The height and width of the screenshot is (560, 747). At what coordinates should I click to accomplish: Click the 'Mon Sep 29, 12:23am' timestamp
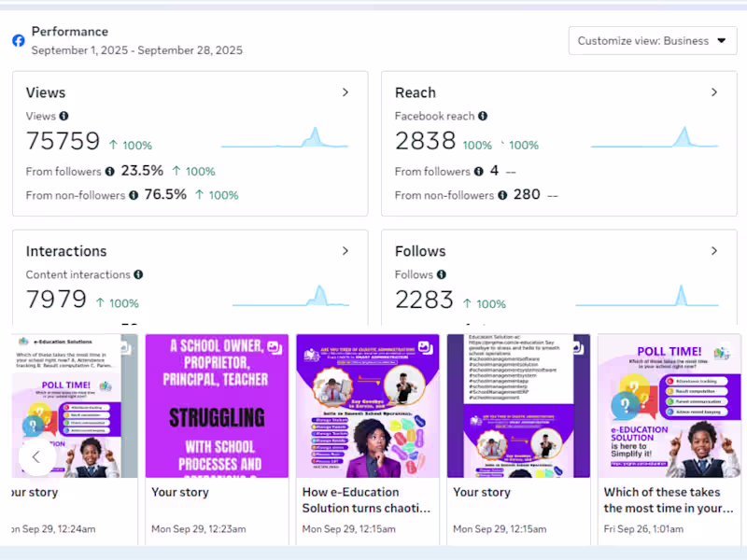pyautogui.click(x=199, y=529)
